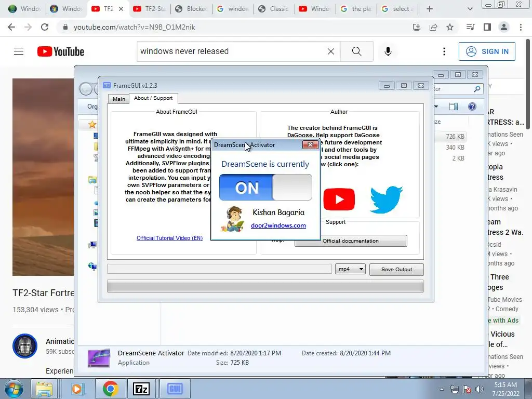The width and height of the screenshot is (532, 399).
Task: Clear the YouTube search text with X
Action: click(x=331, y=51)
